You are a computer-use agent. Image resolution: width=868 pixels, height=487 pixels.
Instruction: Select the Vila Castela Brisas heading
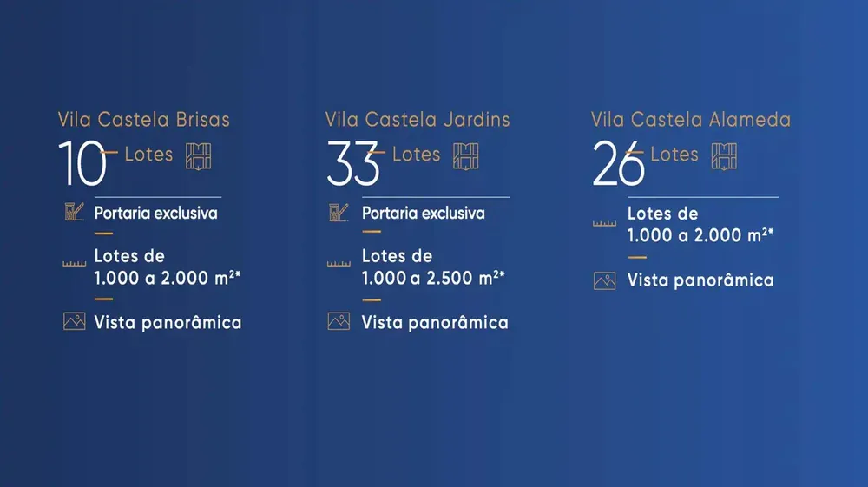point(144,120)
